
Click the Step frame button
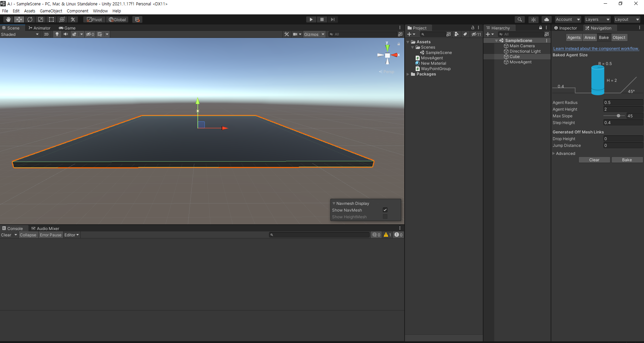click(333, 19)
